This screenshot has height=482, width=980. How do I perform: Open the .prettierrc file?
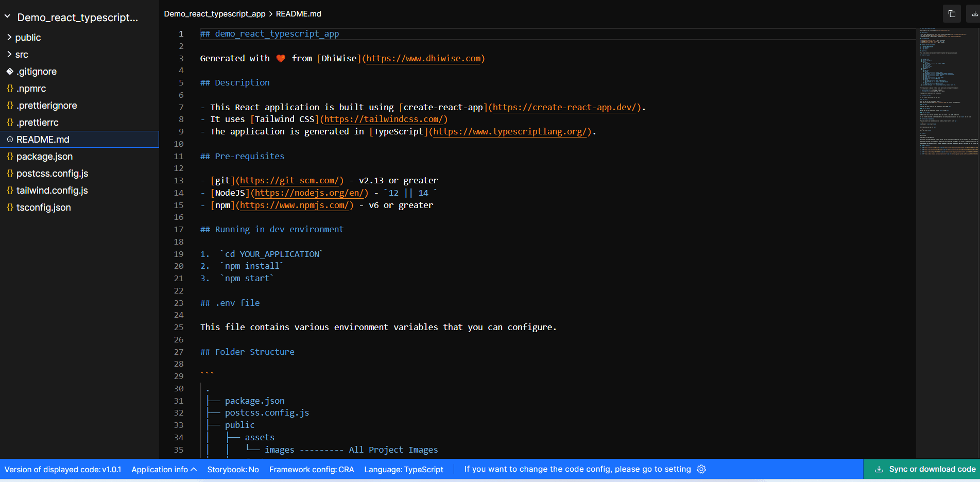37,123
